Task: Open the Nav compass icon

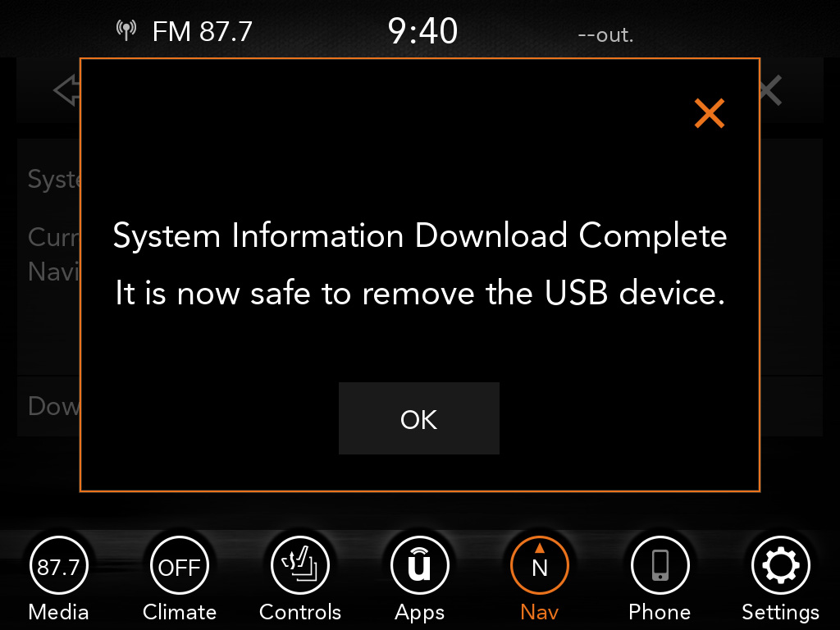Action: [540, 566]
